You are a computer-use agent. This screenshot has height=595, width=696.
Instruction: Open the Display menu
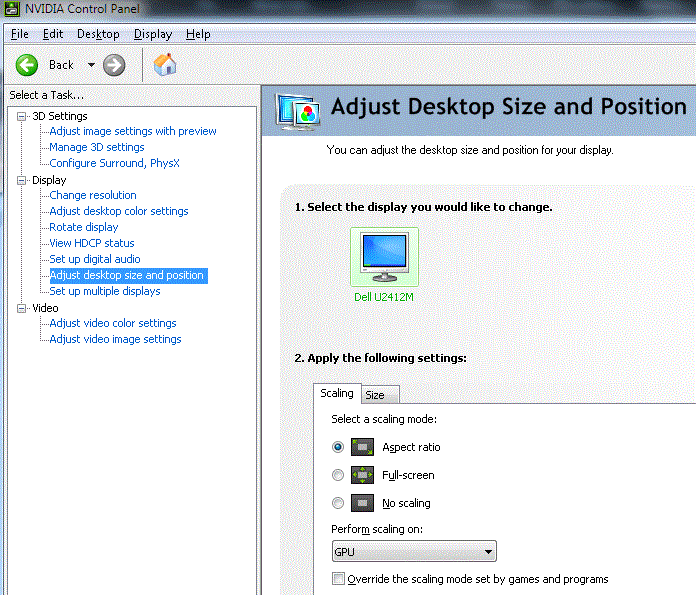click(x=153, y=34)
